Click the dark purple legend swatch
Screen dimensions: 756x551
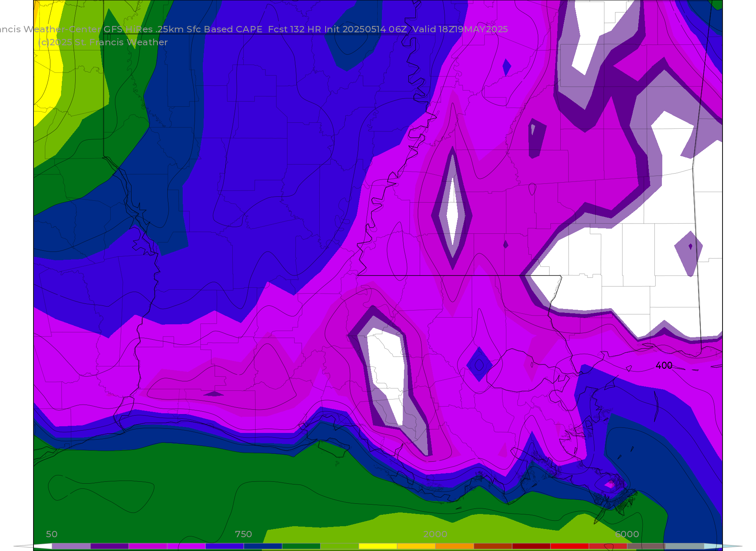[109, 546]
